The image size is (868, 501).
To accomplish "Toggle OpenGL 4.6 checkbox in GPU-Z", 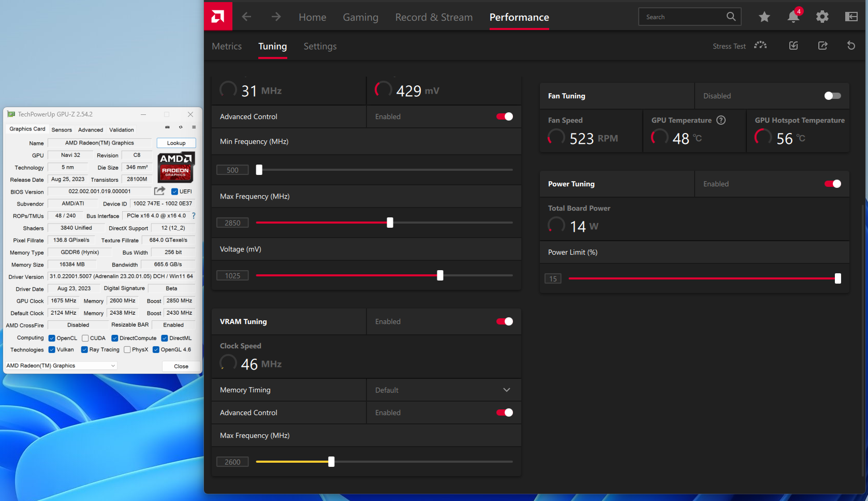I will click(156, 350).
